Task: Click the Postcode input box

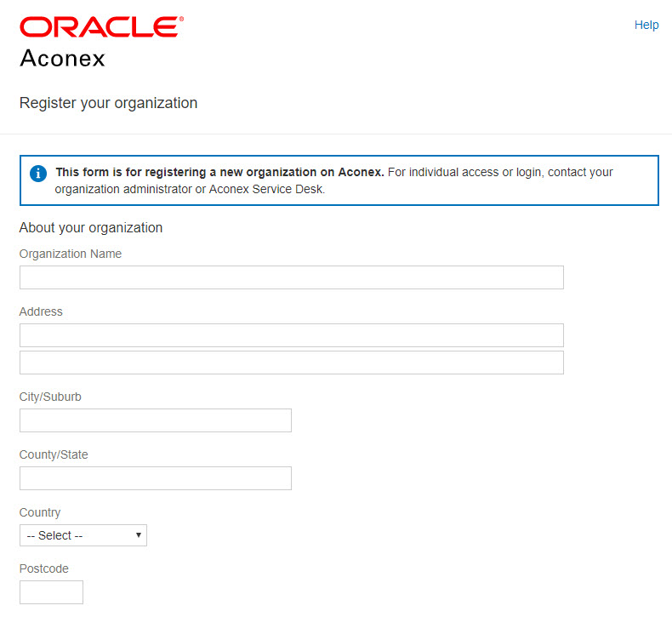Action: coord(51,592)
